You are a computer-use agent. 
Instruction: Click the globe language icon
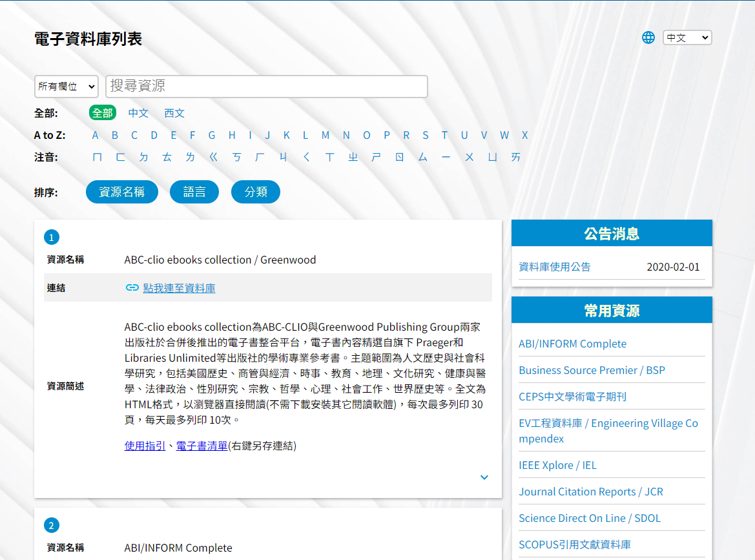click(x=648, y=37)
